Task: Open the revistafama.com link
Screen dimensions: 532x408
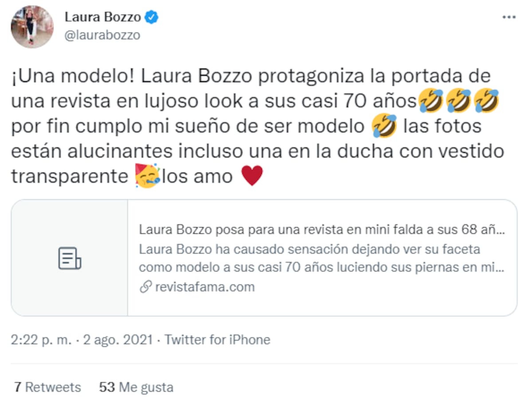Action: click(205, 287)
